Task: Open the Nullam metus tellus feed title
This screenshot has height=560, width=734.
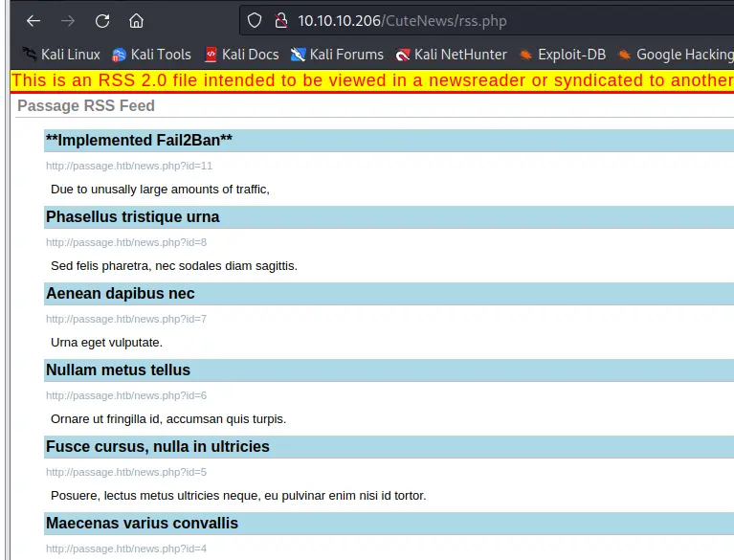Action: (118, 370)
